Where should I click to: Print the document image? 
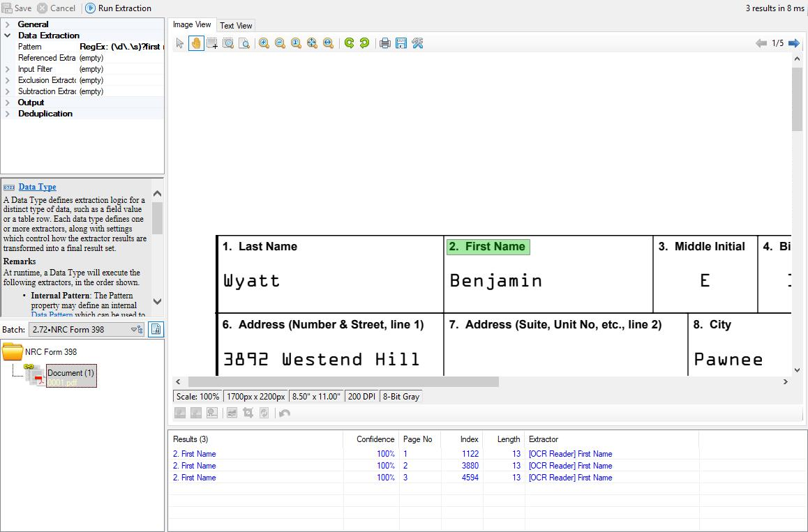coord(384,43)
